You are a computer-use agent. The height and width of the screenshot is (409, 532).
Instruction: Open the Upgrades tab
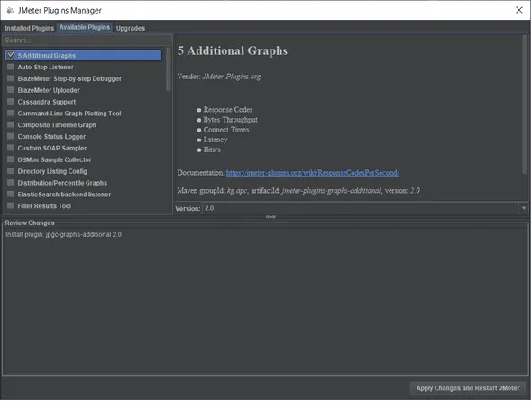pyautogui.click(x=131, y=28)
